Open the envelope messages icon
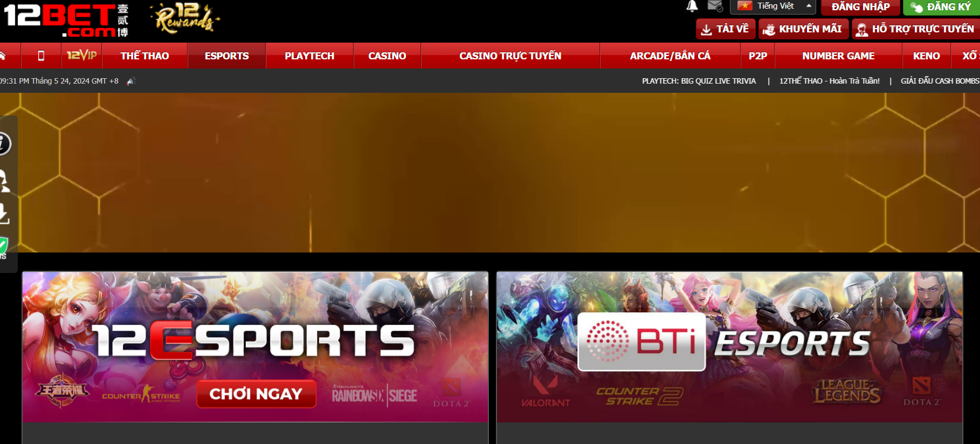 715,6
